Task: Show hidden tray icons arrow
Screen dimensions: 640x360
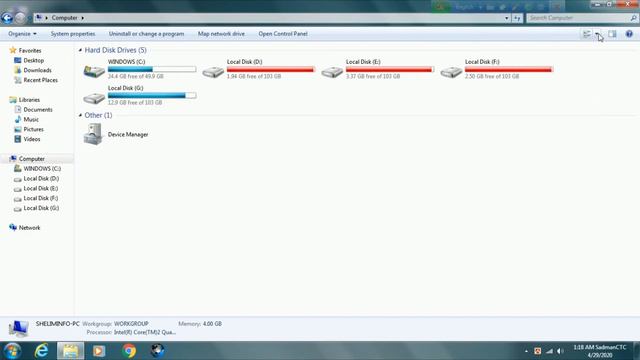Action: coord(526,351)
